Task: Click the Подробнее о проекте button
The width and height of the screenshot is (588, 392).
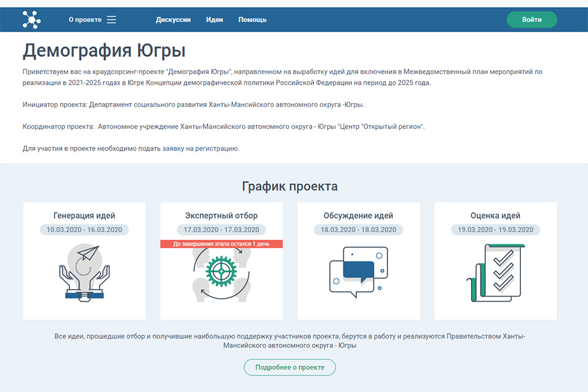Action: tap(289, 367)
